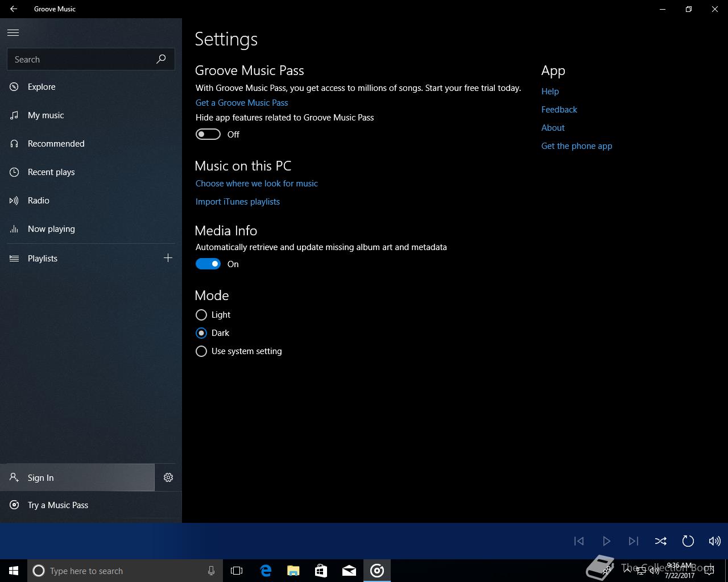Open the About link
Screen dimensions: 728x582
553,128
